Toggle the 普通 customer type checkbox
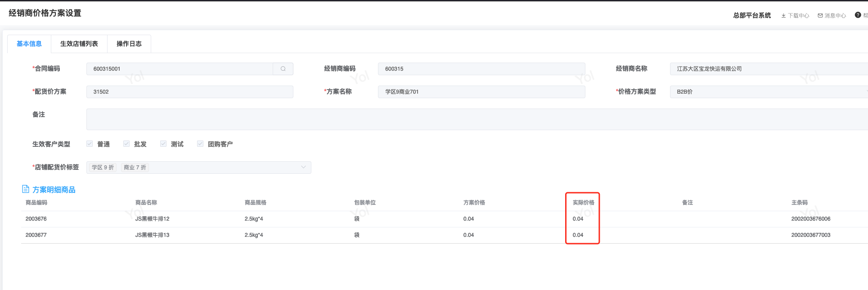 point(90,144)
